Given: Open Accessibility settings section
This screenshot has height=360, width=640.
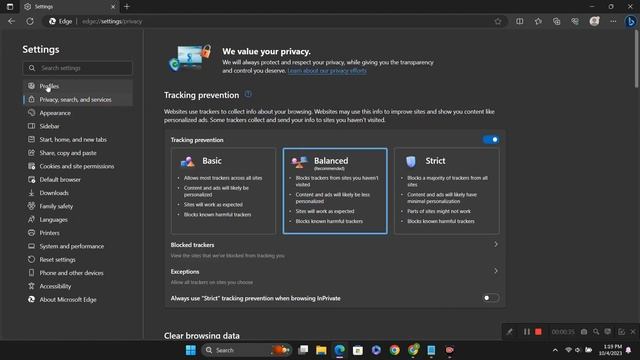Looking at the screenshot, I should coord(78,286).
